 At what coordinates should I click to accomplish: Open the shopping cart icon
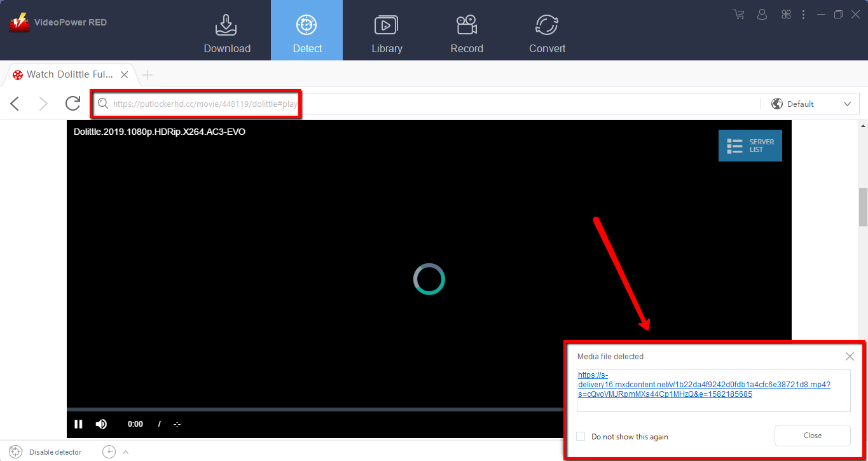point(738,14)
